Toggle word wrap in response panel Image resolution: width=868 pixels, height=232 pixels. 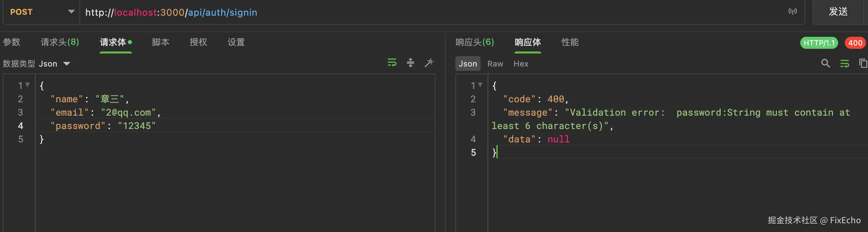[844, 64]
